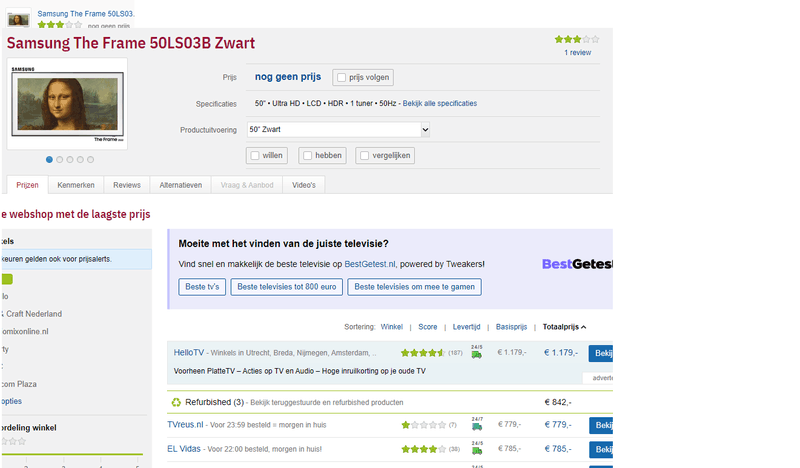Viewport: 800px width, 468px height.
Task: Click the 'Beste tv's' button
Action: point(202,287)
